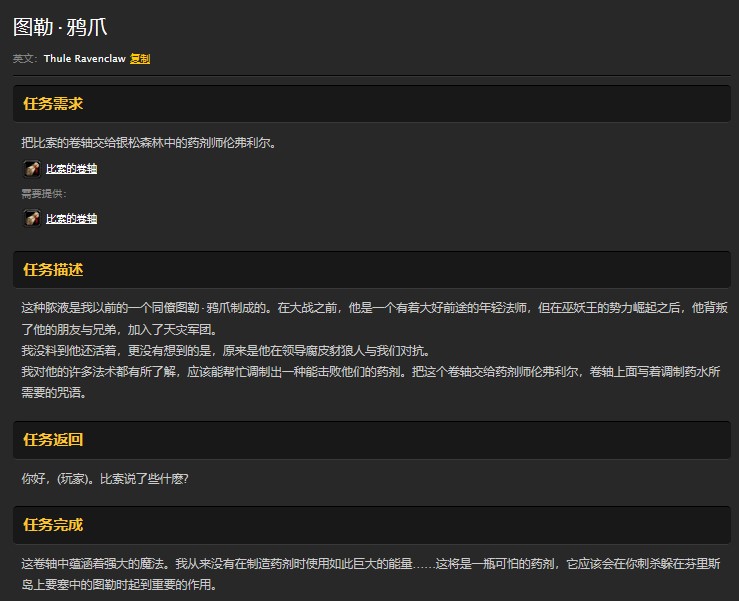Open the 比索的卷轴 link under 需要提供
Screen dimensions: 739x601
[71, 219]
